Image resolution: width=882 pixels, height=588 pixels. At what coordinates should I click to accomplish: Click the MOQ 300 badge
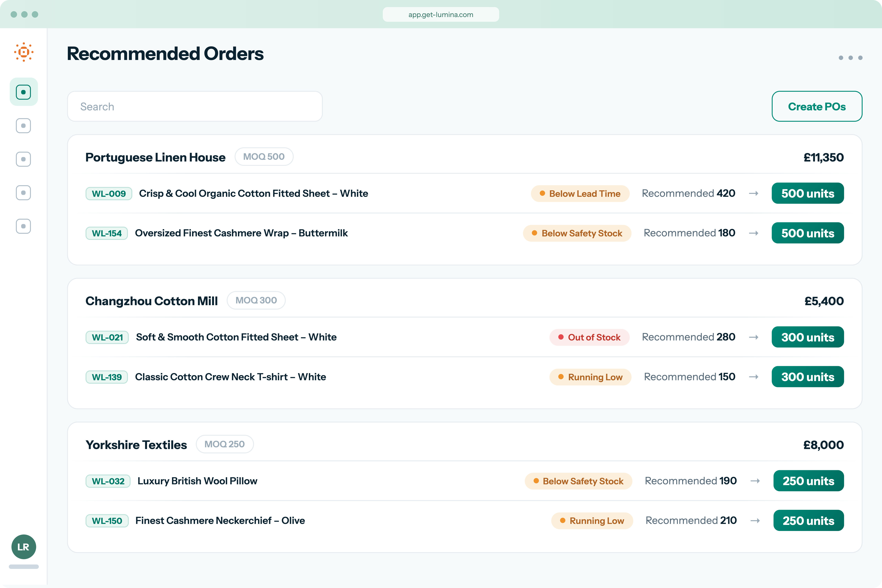click(256, 300)
